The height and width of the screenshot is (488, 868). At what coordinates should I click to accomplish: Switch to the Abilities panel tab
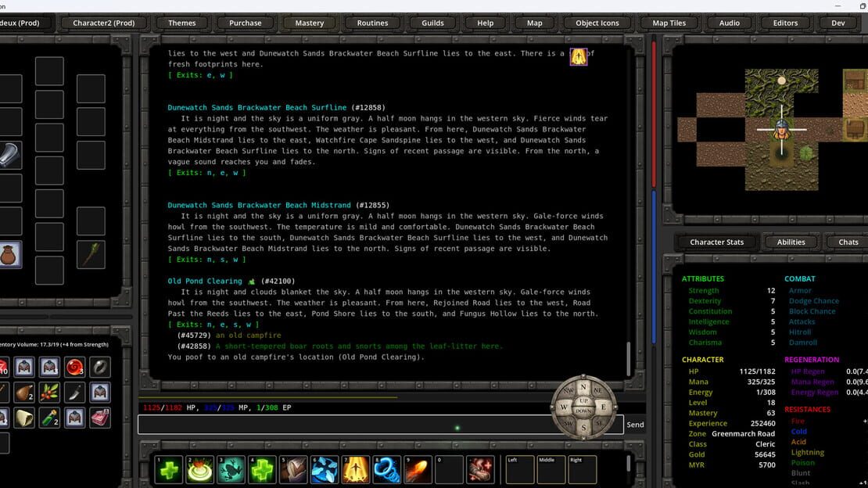[791, 242]
